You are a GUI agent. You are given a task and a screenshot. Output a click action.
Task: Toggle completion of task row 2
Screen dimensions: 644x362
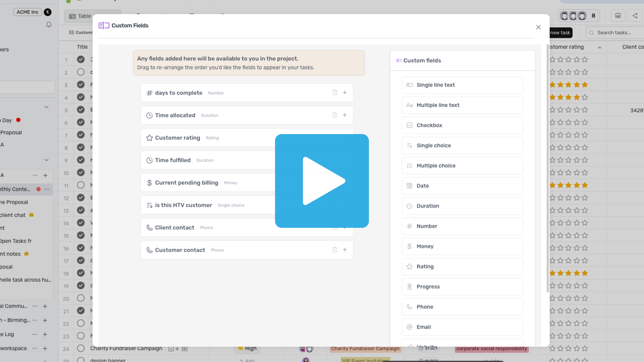80,72
